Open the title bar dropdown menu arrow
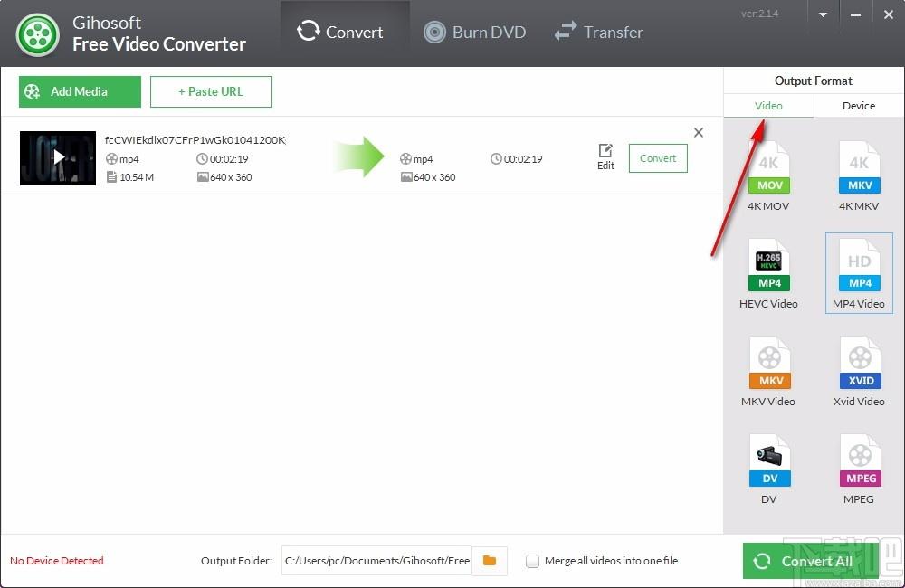The image size is (905, 588). pos(823,15)
